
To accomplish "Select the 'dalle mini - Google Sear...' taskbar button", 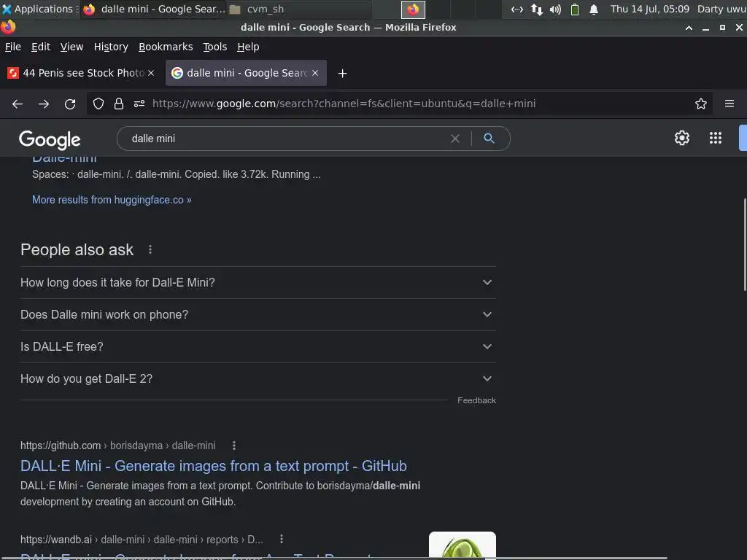I will pos(154,9).
